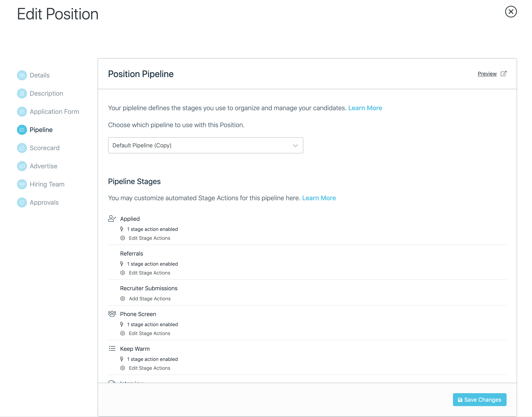This screenshot has width=532, height=417.
Task: Click the Scorecard thumbs-up icon
Action: coord(22,148)
